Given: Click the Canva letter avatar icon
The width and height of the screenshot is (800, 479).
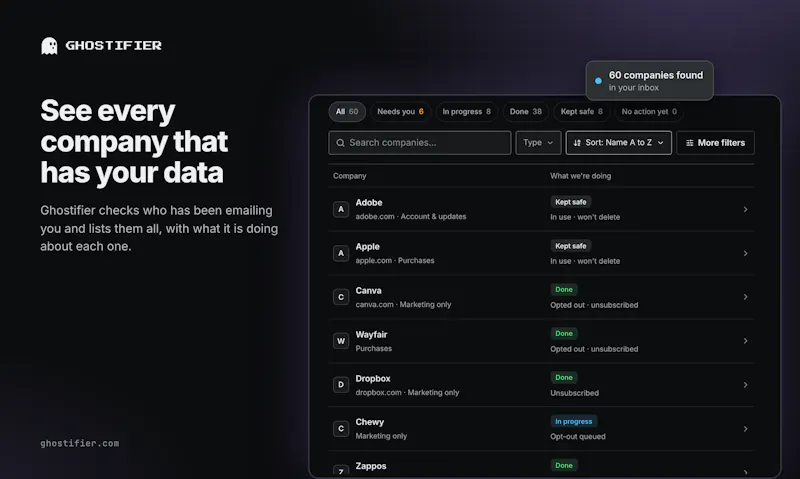Looking at the screenshot, I should pos(341,297).
